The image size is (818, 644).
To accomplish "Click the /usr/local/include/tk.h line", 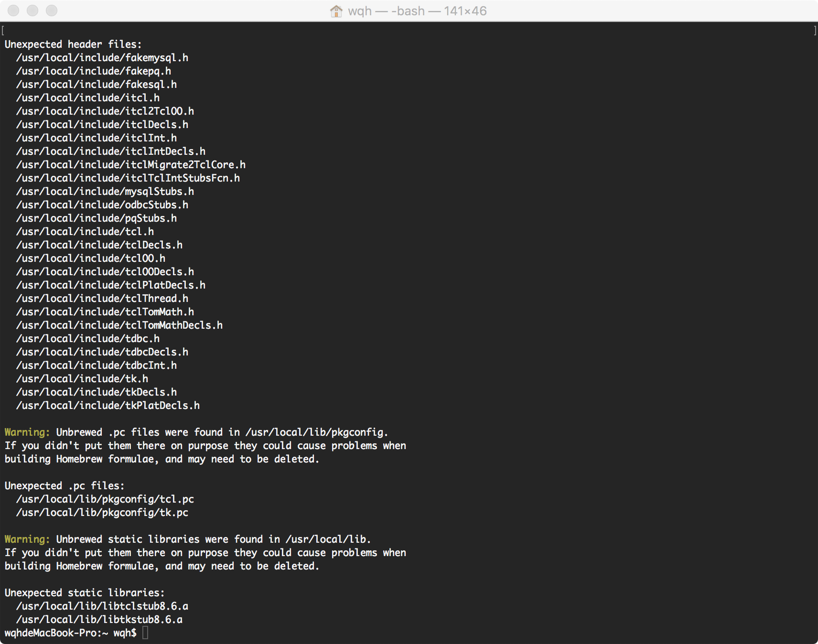I will click(82, 379).
